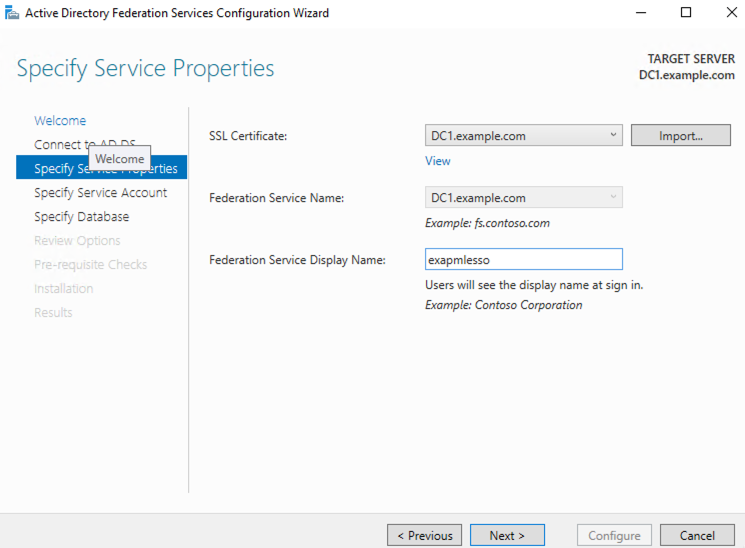
Task: Select the Pre-requisite Checks step
Action: pyautogui.click(x=90, y=264)
